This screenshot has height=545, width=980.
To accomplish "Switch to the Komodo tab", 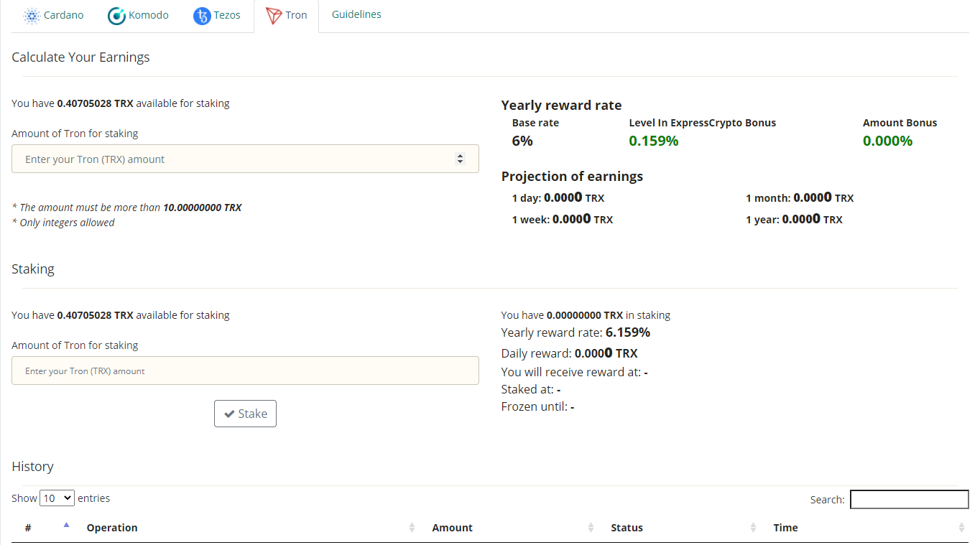I will tap(138, 15).
